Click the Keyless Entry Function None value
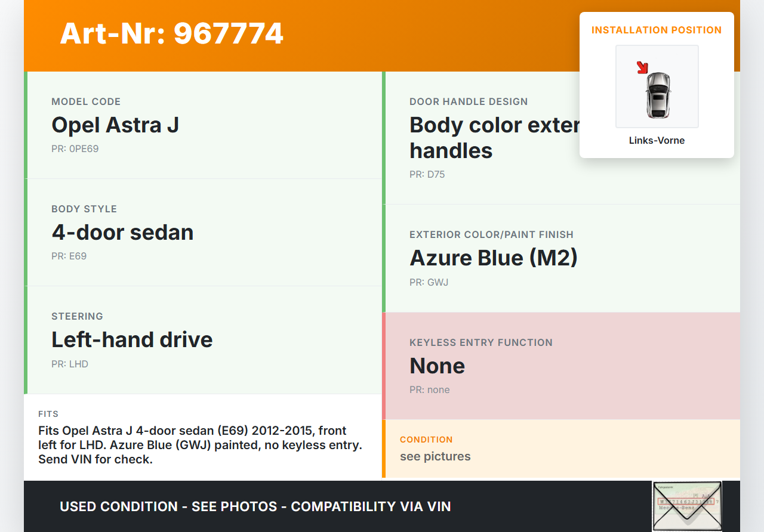 [437, 366]
